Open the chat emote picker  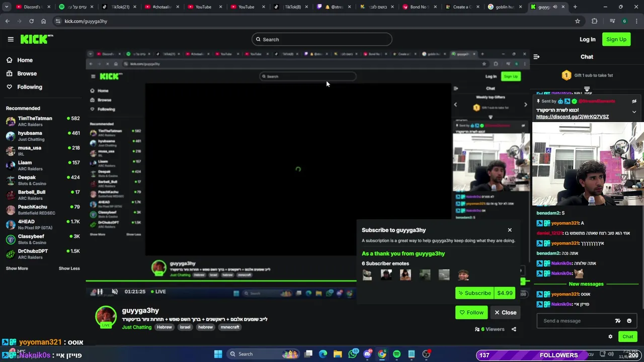[x=629, y=321]
